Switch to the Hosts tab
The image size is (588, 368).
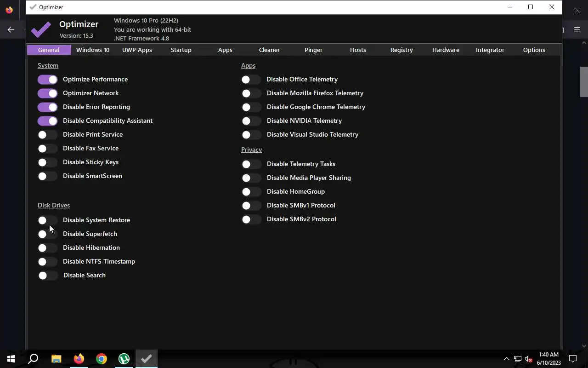coord(358,50)
